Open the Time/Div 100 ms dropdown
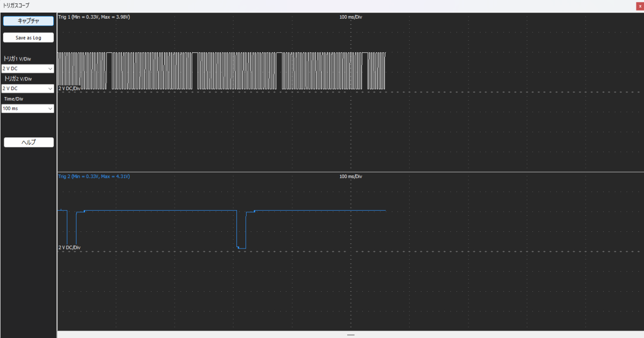Screen dimensions: 644x338 28,109
